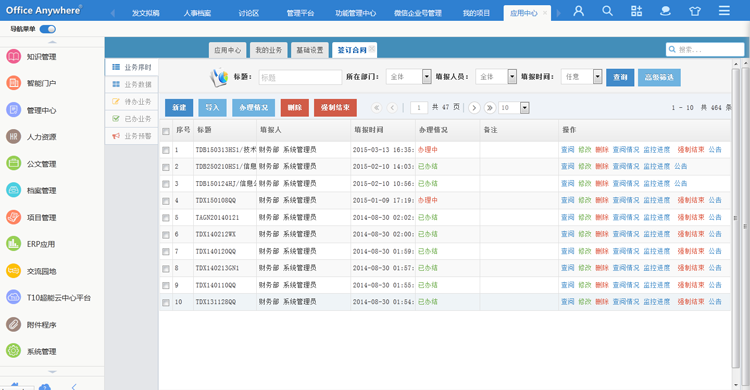The width and height of the screenshot is (750, 390).
Task: Open 附件程序 paperclip icon
Action: (13, 324)
